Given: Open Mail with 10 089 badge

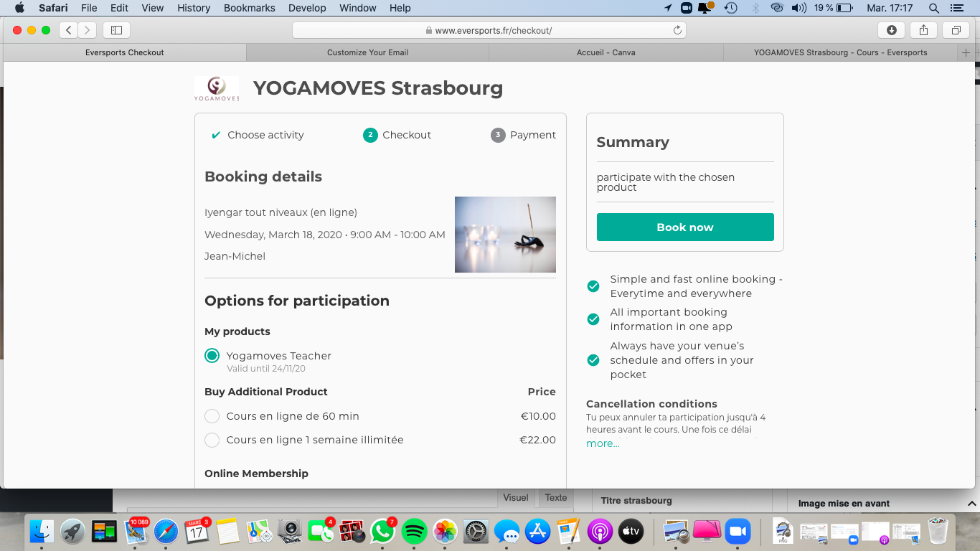Looking at the screenshot, I should (x=135, y=532).
